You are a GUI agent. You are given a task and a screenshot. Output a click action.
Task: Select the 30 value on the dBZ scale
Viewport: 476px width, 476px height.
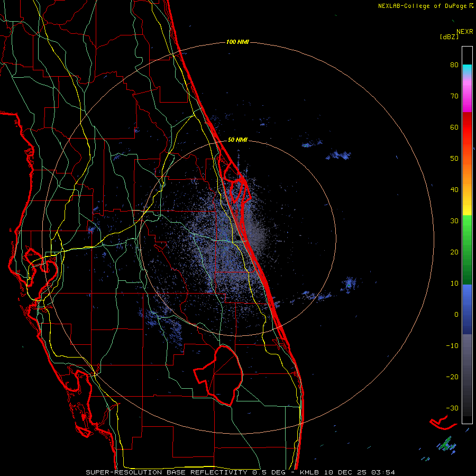(454, 221)
